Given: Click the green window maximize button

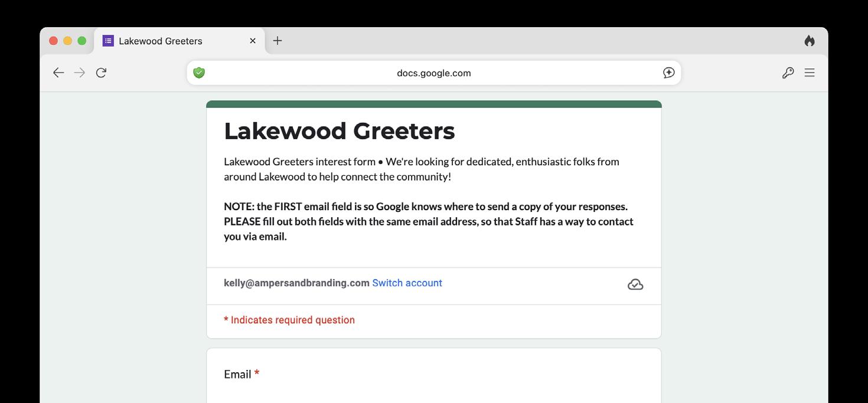Looking at the screenshot, I should [x=82, y=41].
